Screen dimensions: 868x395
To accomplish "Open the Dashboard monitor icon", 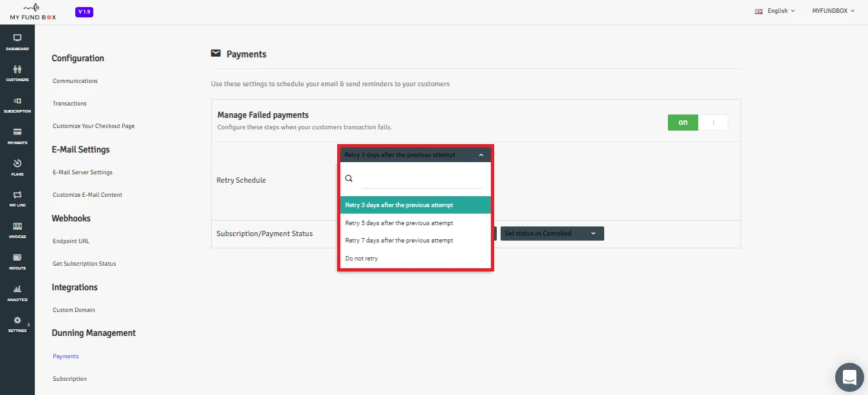I will tap(17, 38).
